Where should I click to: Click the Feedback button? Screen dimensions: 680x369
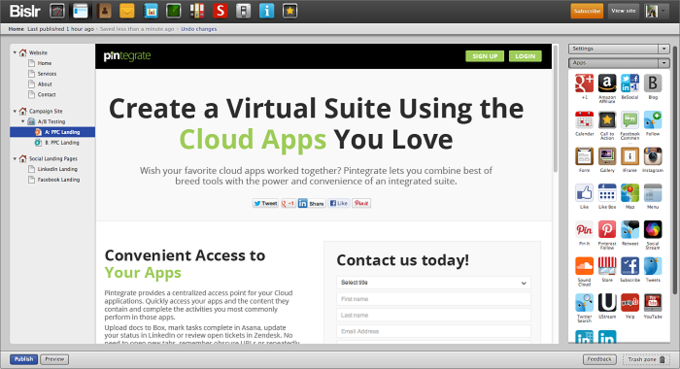599,359
